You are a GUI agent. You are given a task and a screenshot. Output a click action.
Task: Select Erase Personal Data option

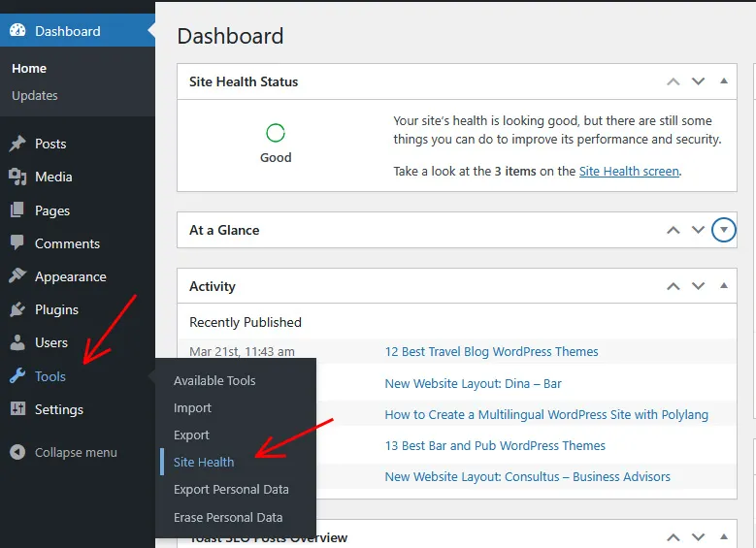[x=228, y=517]
